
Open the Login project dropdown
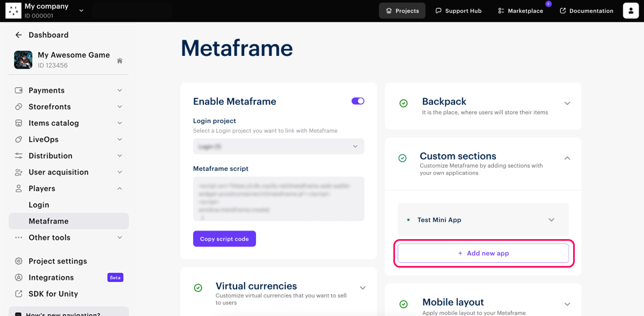[279, 146]
